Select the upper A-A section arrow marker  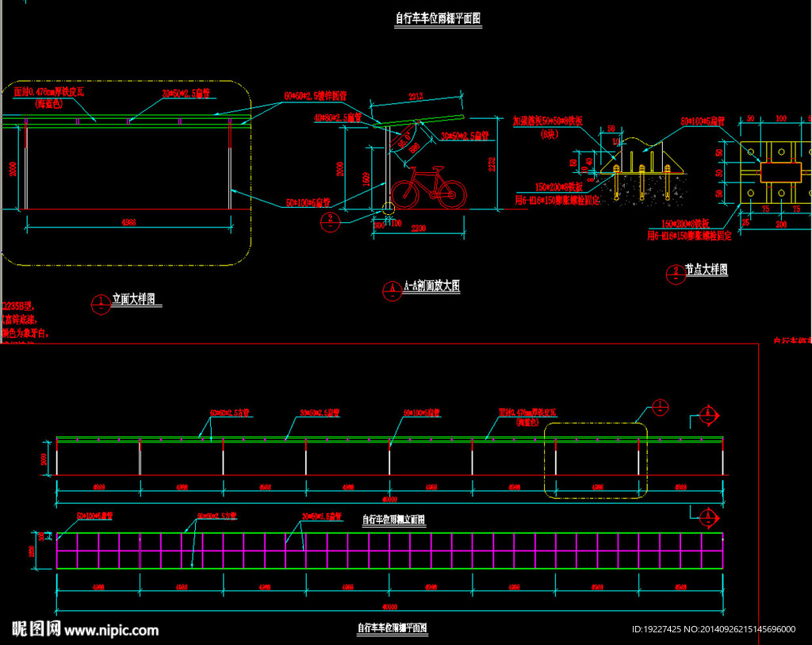click(708, 416)
